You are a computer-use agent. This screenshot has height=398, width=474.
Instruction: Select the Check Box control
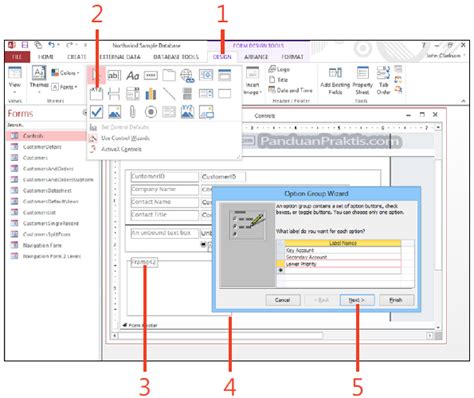pyautogui.click(x=96, y=112)
